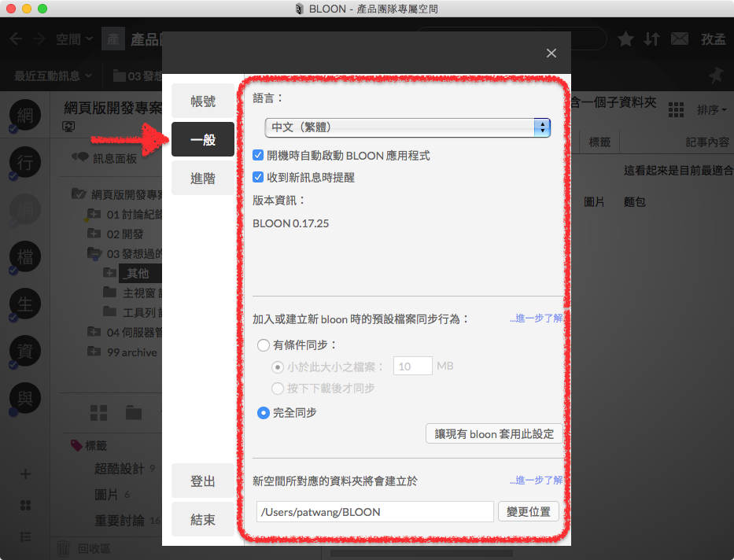This screenshot has width=734, height=560.
Task: Click the 結束 button
Action: pos(203,519)
